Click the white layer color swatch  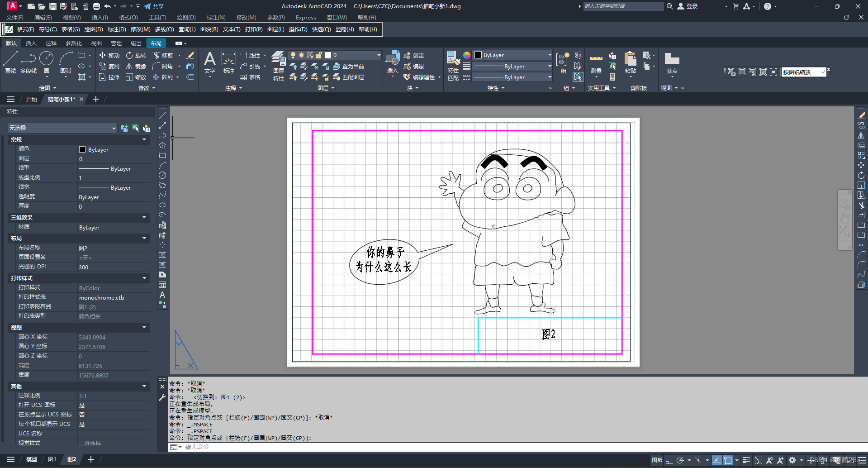tap(328, 55)
